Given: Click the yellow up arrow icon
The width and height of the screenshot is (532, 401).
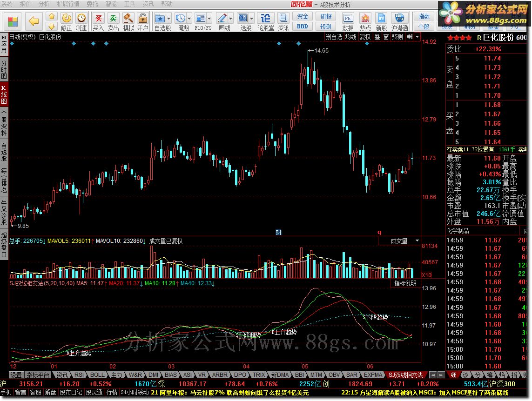Looking at the screenshot, I should 51,16.
